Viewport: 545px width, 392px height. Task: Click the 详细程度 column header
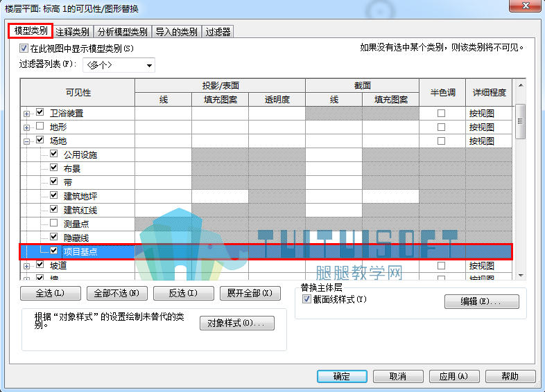(489, 92)
